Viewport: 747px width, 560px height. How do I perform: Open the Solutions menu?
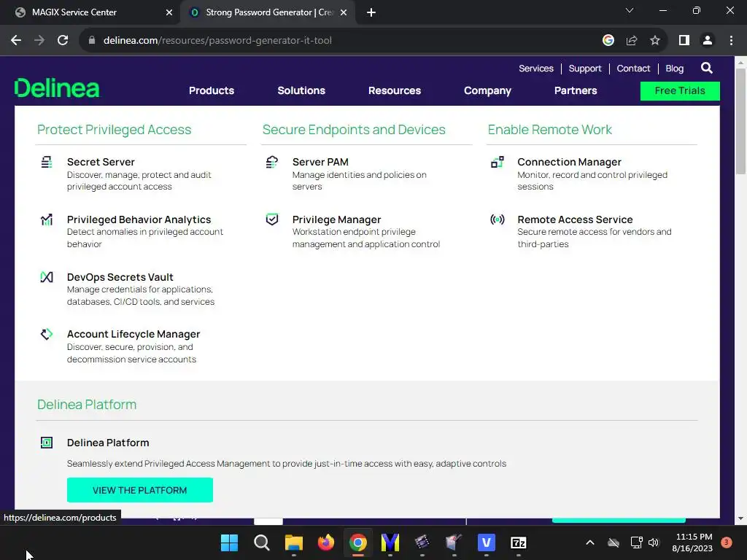pos(301,90)
